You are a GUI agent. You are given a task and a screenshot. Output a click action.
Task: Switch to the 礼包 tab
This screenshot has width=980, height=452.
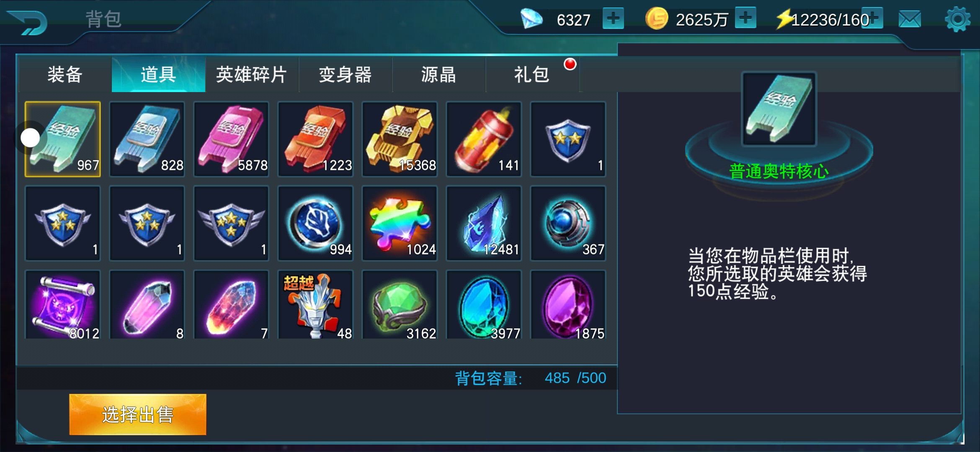coord(532,74)
